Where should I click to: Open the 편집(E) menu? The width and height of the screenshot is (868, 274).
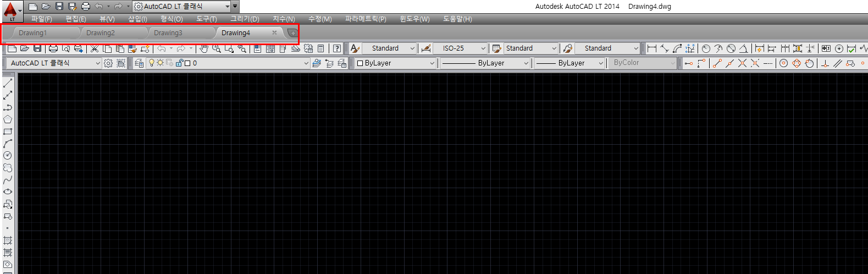click(76, 19)
